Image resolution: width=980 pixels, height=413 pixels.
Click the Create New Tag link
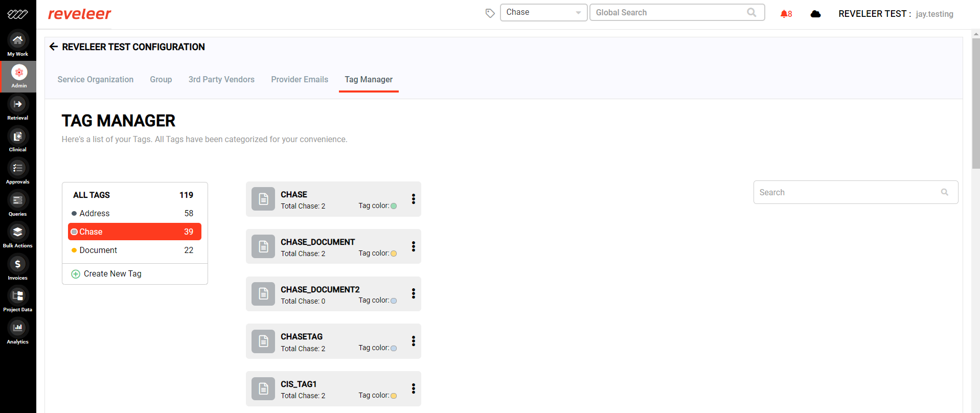pos(112,274)
